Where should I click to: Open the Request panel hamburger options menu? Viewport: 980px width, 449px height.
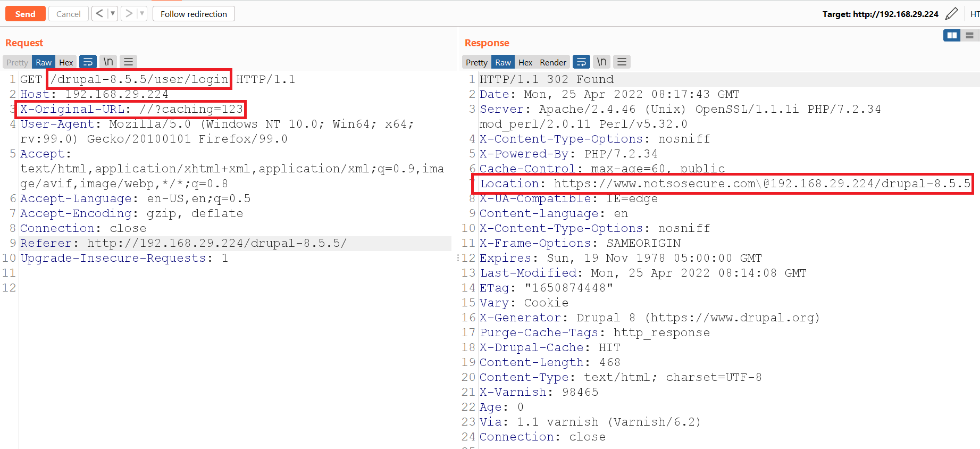click(128, 62)
